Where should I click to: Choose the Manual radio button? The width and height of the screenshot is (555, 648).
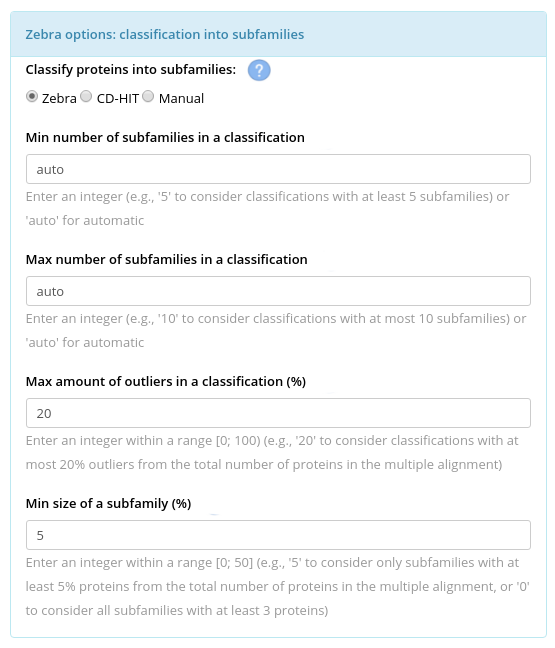click(148, 97)
